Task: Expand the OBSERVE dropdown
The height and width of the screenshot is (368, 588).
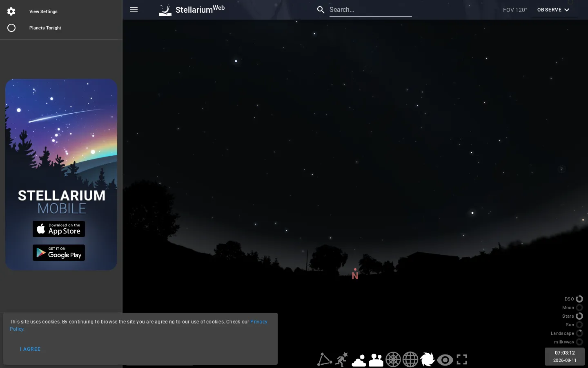Action: pos(553,10)
